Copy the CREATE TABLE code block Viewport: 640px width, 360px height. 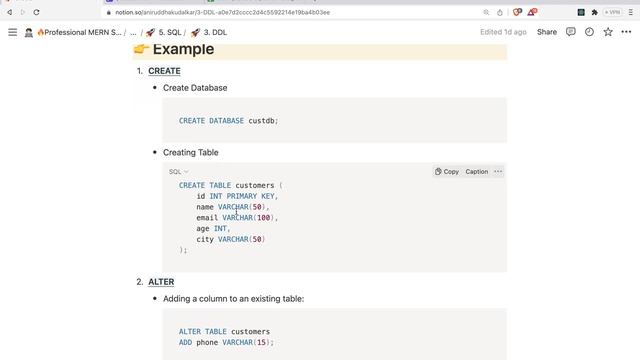point(447,172)
